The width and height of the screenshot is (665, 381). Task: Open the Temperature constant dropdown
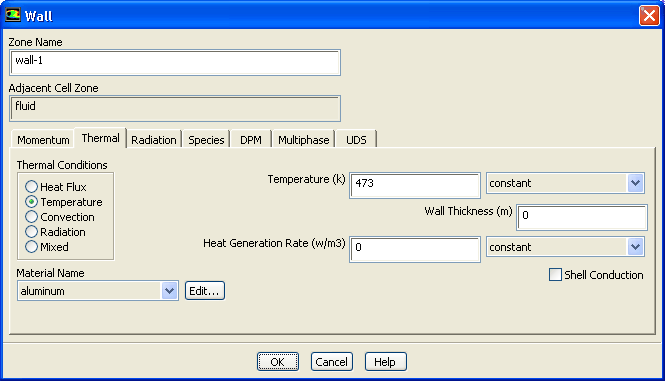click(x=565, y=183)
